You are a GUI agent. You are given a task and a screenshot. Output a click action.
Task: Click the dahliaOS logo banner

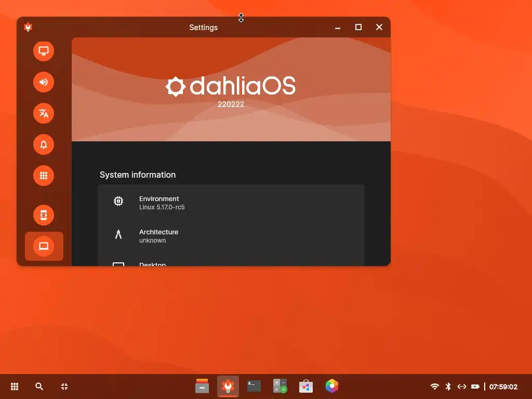coord(231,86)
